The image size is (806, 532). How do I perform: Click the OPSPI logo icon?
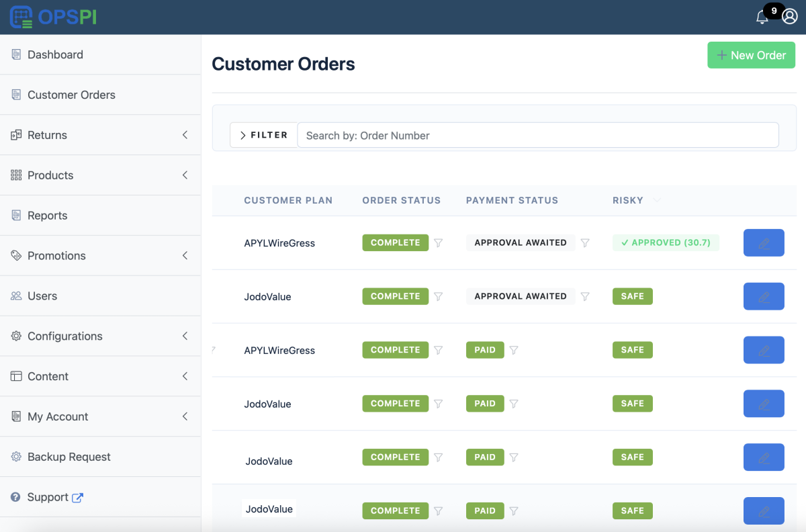21,17
